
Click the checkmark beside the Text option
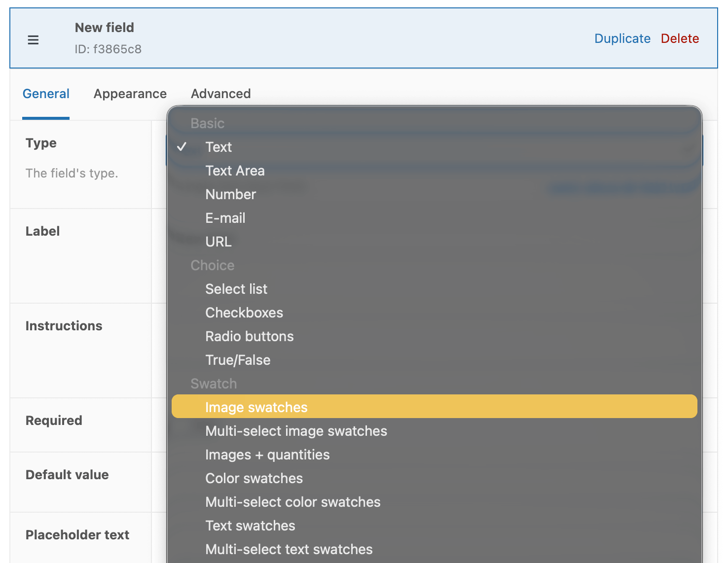tap(183, 146)
